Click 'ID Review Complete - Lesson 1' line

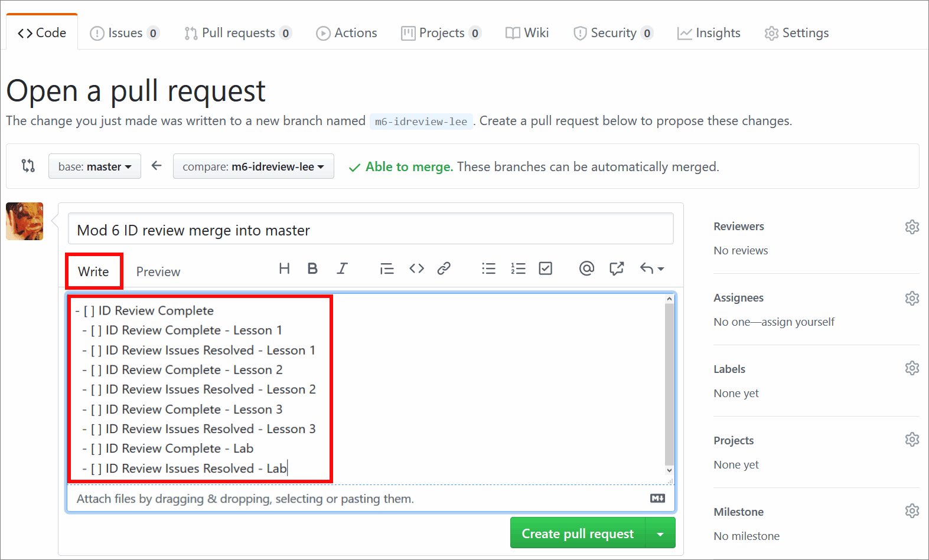[182, 330]
